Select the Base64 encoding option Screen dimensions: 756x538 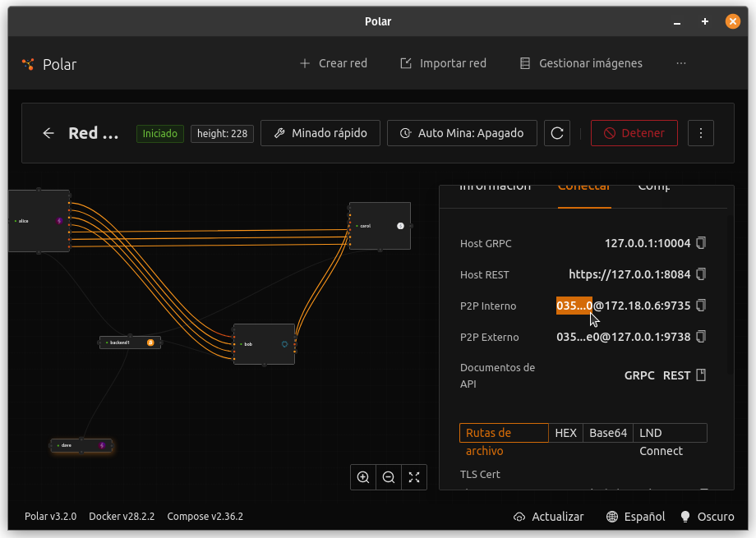coord(608,433)
